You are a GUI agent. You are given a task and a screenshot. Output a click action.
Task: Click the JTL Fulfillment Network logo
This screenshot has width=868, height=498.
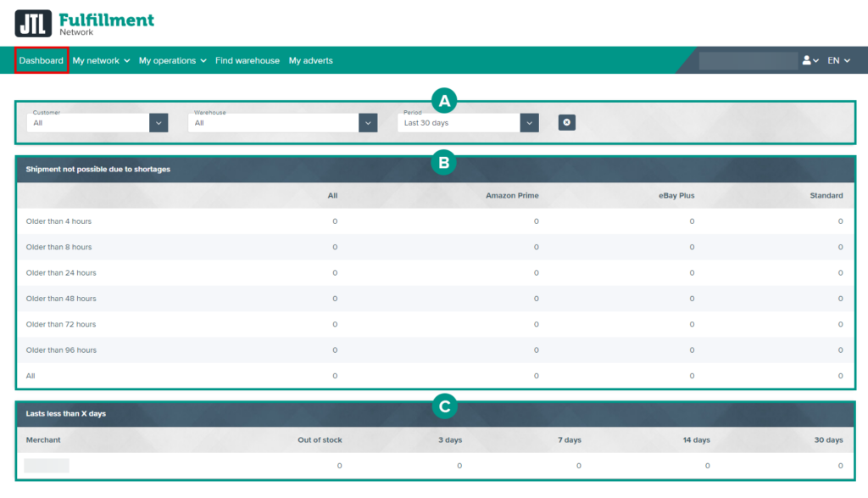coord(85,23)
